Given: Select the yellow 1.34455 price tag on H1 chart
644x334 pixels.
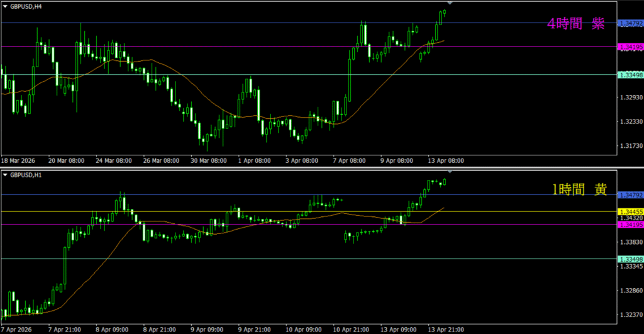Looking at the screenshot, I should click(x=630, y=211).
